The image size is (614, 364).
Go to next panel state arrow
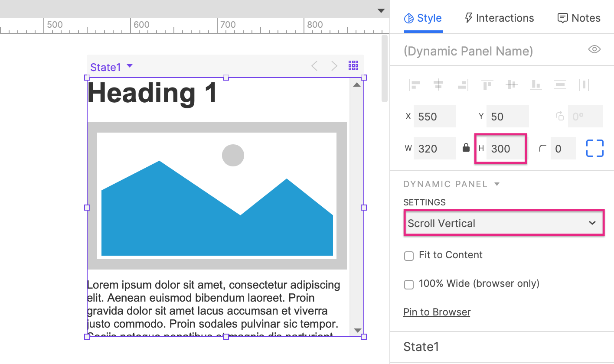pos(334,66)
